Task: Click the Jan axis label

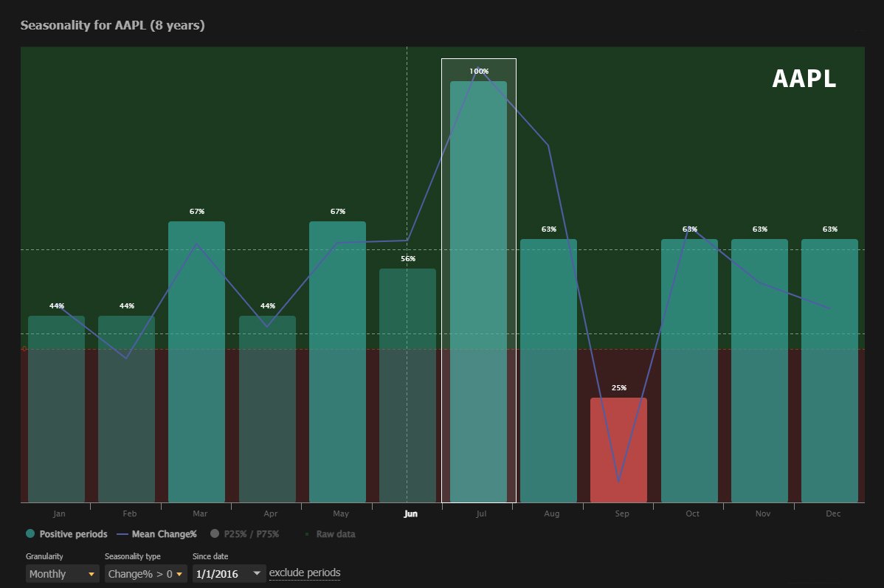Action: click(x=59, y=513)
